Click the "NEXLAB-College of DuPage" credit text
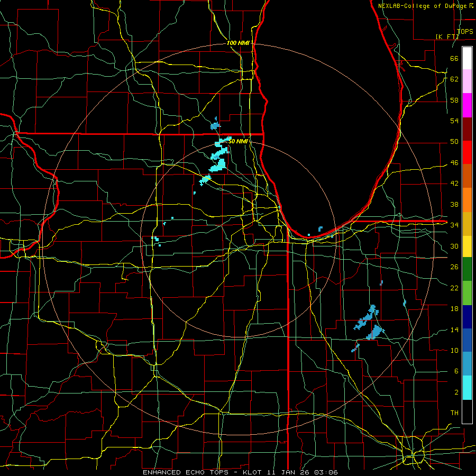This screenshot has height=476, width=476. click(x=423, y=6)
